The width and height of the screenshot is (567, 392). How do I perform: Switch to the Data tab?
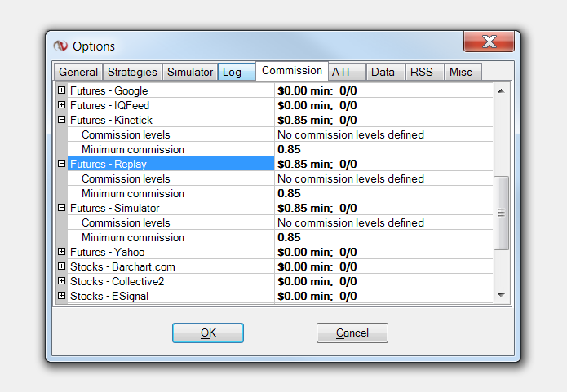click(385, 72)
